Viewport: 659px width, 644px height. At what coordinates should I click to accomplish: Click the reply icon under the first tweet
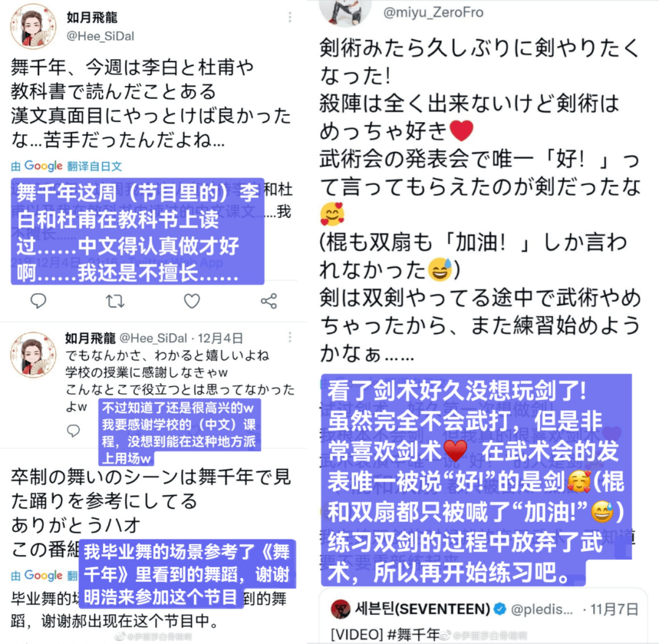tap(38, 301)
